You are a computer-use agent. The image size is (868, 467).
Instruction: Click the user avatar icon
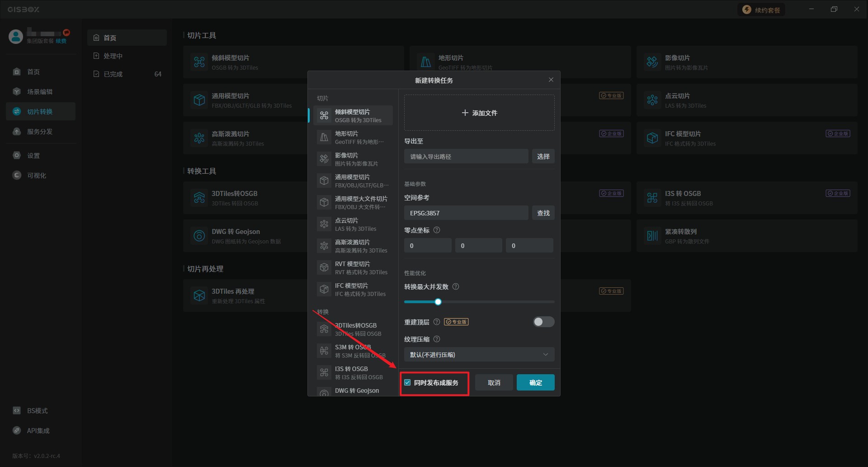(x=16, y=37)
